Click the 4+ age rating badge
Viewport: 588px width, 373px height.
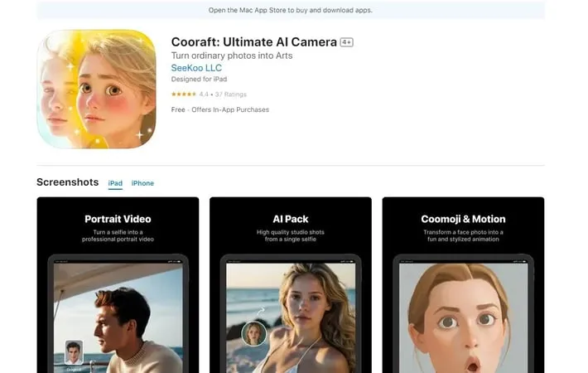[346, 42]
